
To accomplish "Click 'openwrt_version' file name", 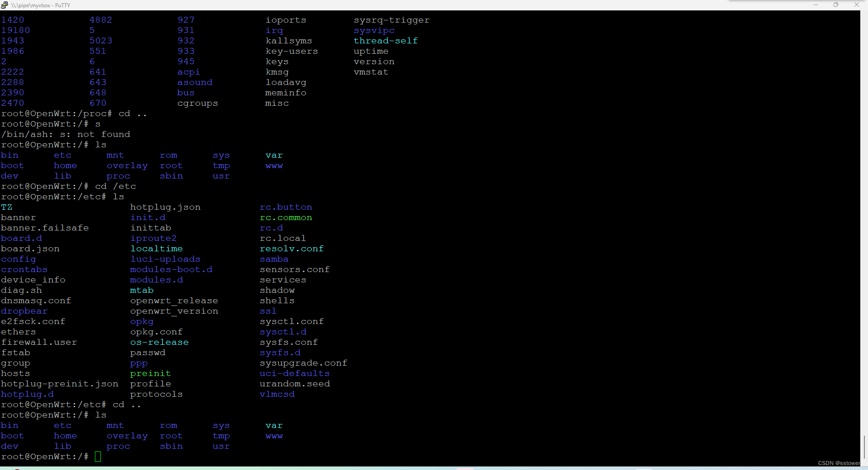I will coord(174,311).
